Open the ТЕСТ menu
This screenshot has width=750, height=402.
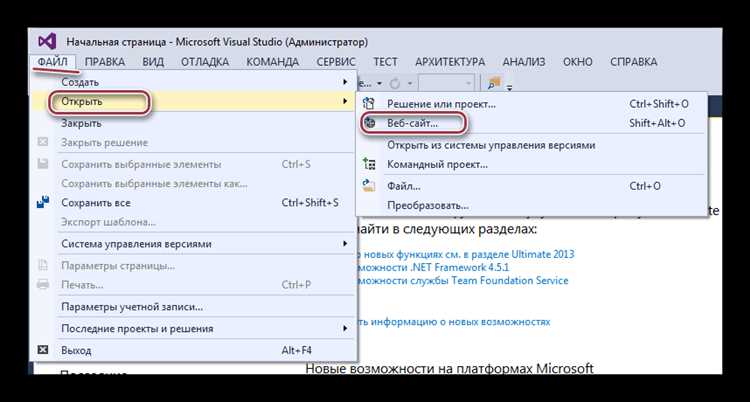[x=386, y=62]
